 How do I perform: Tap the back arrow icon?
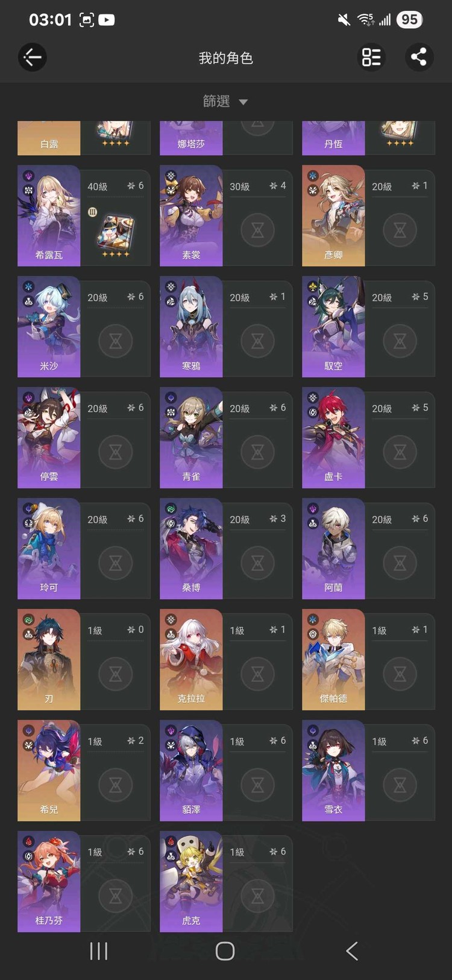[x=32, y=57]
